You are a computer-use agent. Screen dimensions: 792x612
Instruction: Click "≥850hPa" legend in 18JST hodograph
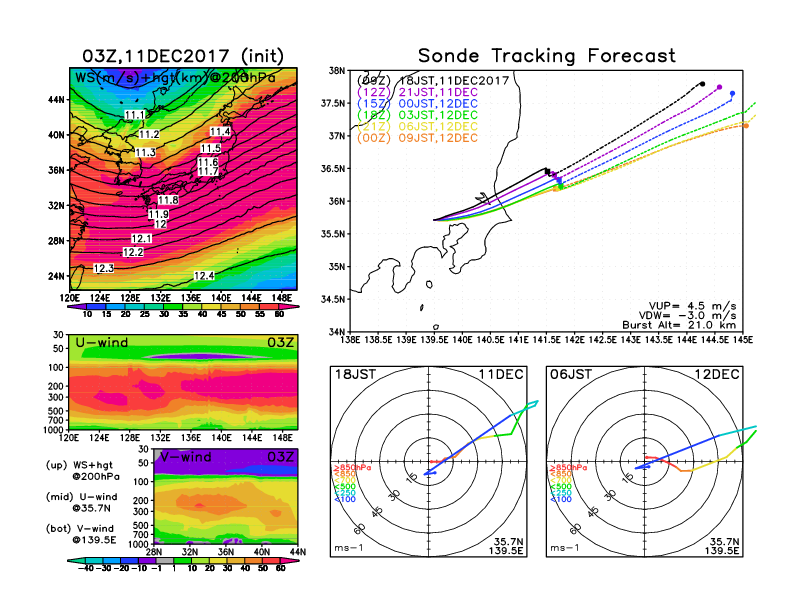click(x=353, y=468)
